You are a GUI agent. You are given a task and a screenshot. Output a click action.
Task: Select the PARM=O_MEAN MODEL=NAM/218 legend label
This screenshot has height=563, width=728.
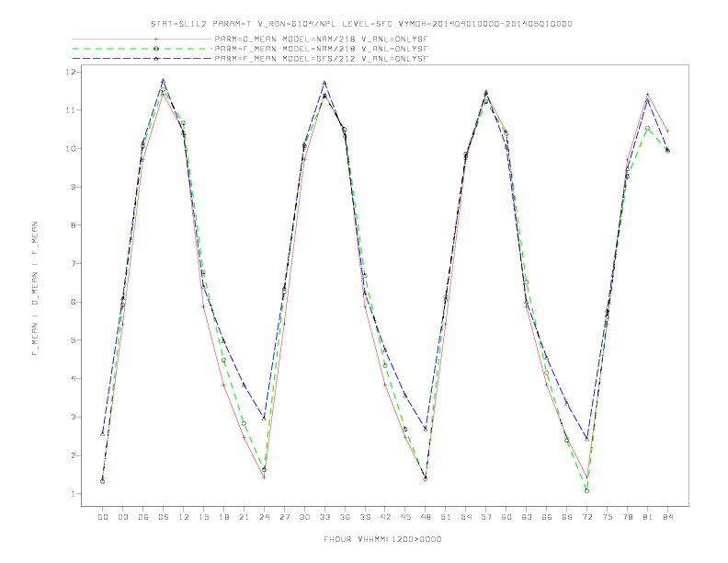coord(322,39)
